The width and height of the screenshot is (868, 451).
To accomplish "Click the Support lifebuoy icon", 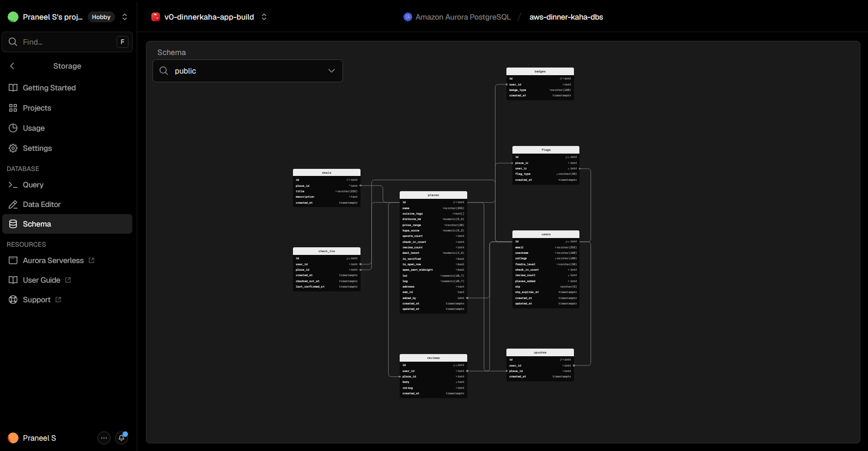I will [x=13, y=300].
